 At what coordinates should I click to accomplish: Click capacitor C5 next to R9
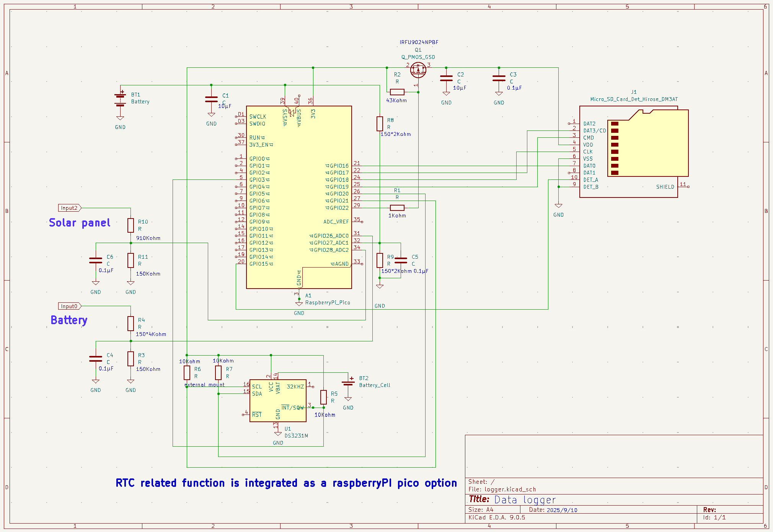click(x=401, y=260)
